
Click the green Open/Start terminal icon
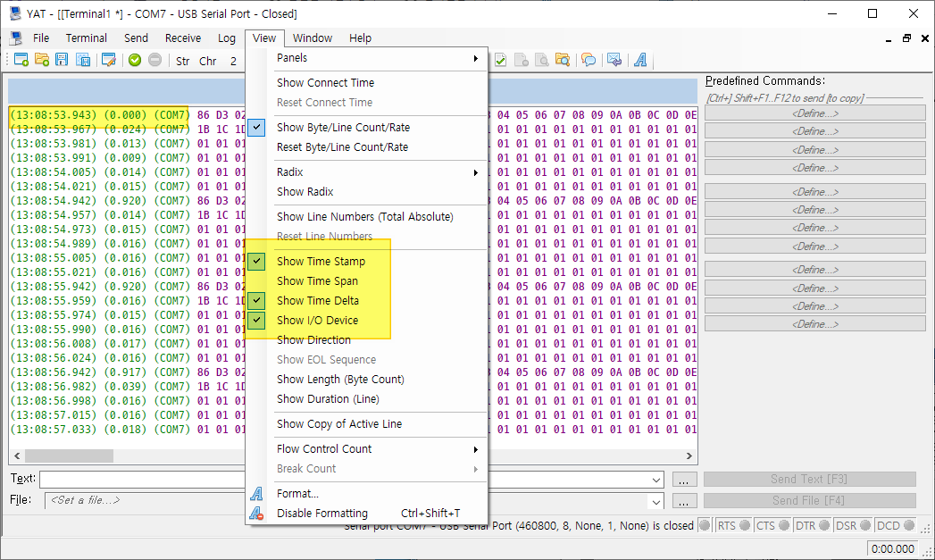click(135, 60)
